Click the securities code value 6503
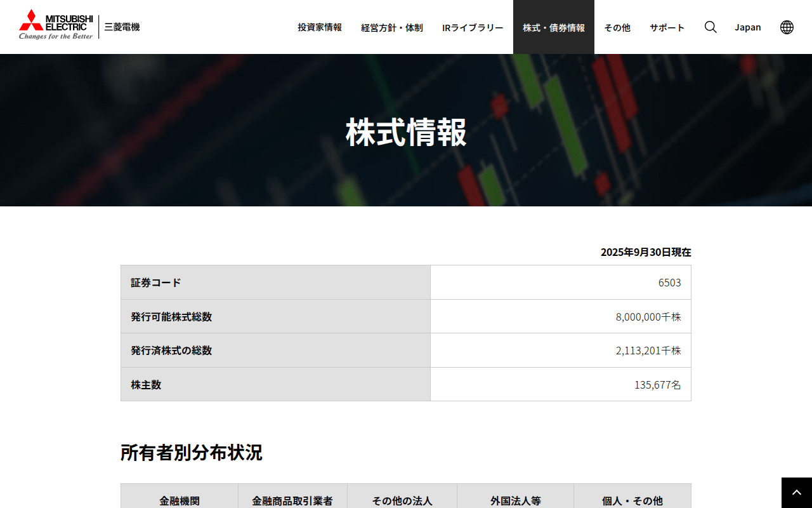Viewport: 812px width, 508px height. [670, 283]
